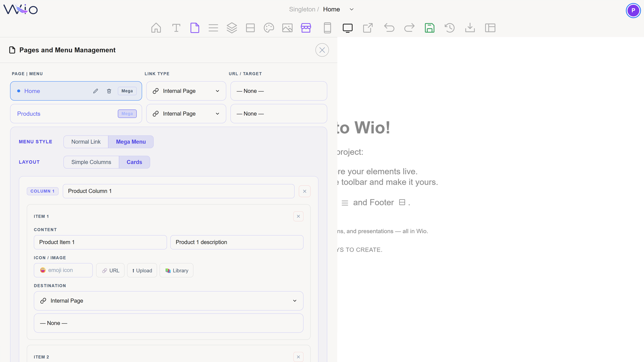The height and width of the screenshot is (362, 644).
Task: Open the Image gallery icon
Action: [287, 28]
